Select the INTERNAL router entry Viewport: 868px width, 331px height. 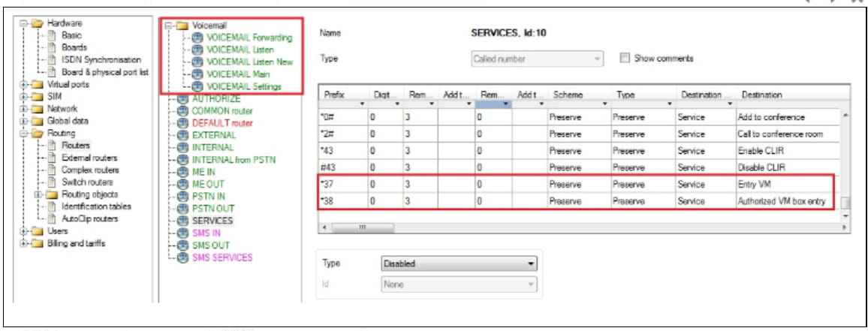pos(212,147)
